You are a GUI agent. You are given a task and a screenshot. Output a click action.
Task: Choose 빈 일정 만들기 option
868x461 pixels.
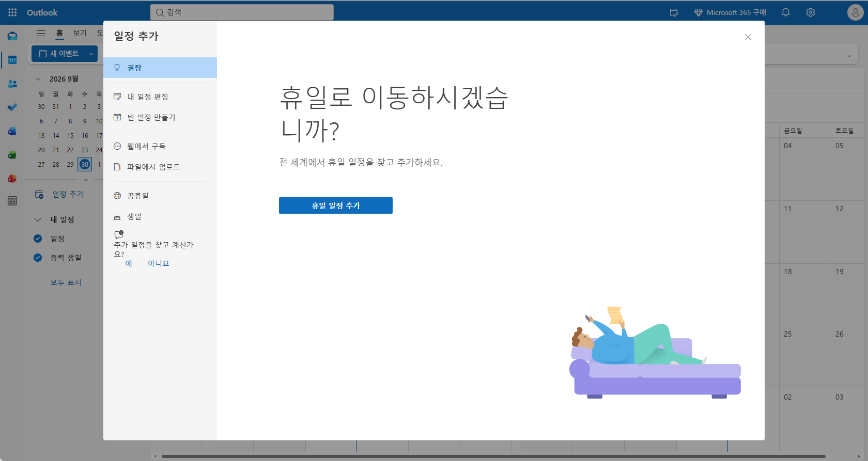pos(160,117)
